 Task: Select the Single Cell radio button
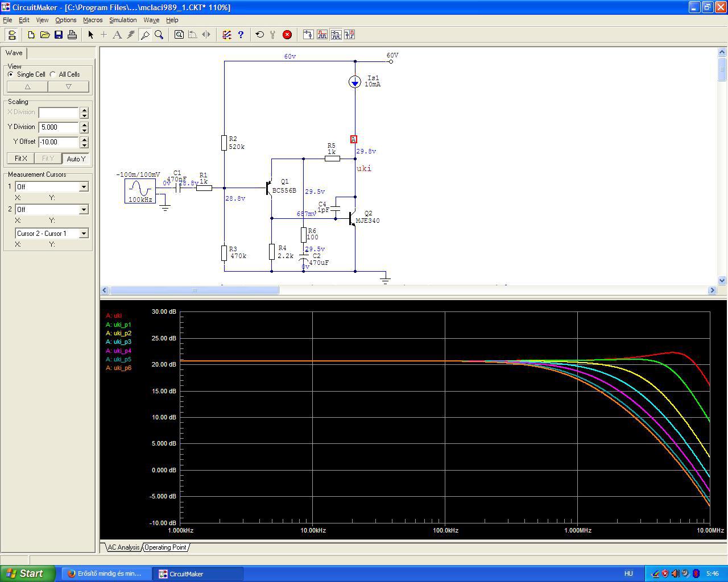click(11, 74)
